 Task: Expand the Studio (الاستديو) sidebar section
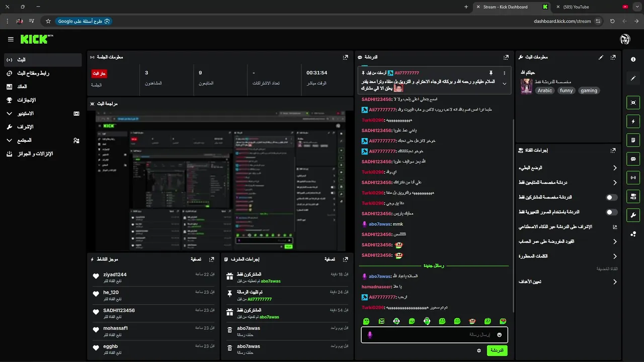(42, 114)
